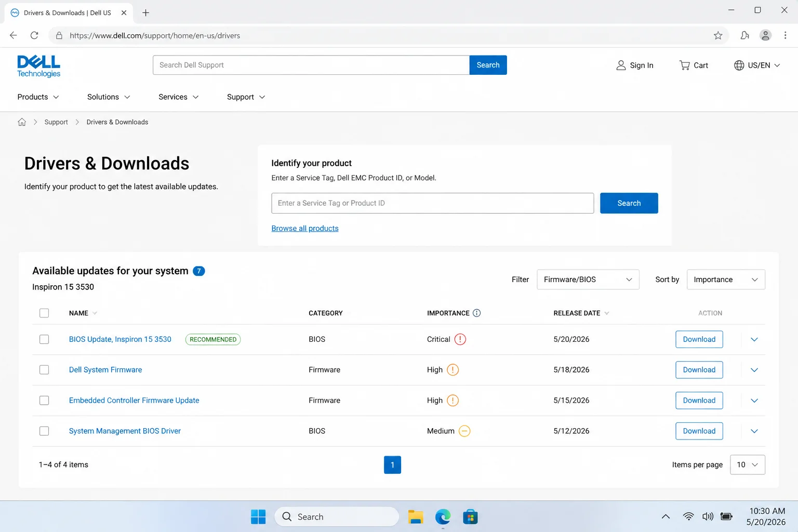Open the Services menu
Viewport: 798px width, 532px height.
[178, 97]
